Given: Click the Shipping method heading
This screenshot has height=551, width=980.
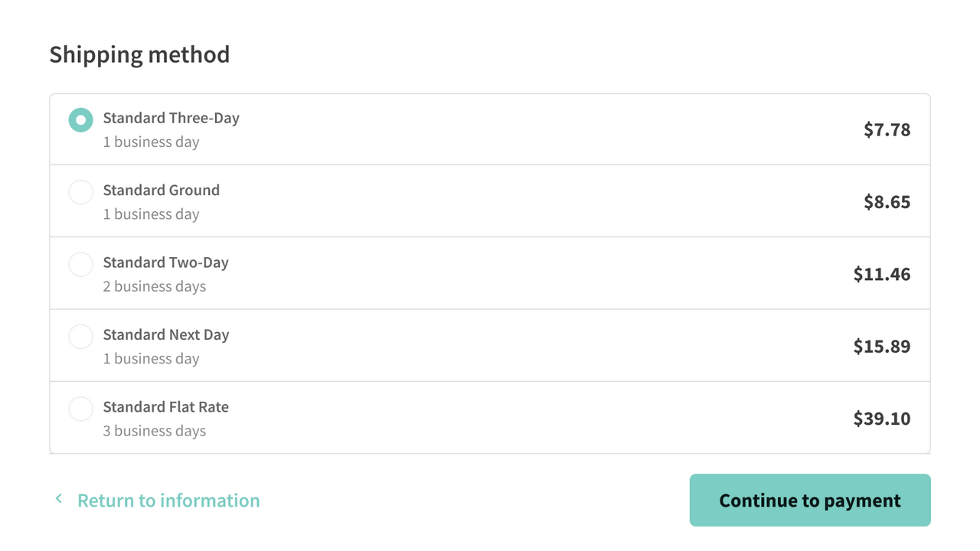Looking at the screenshot, I should [x=139, y=54].
